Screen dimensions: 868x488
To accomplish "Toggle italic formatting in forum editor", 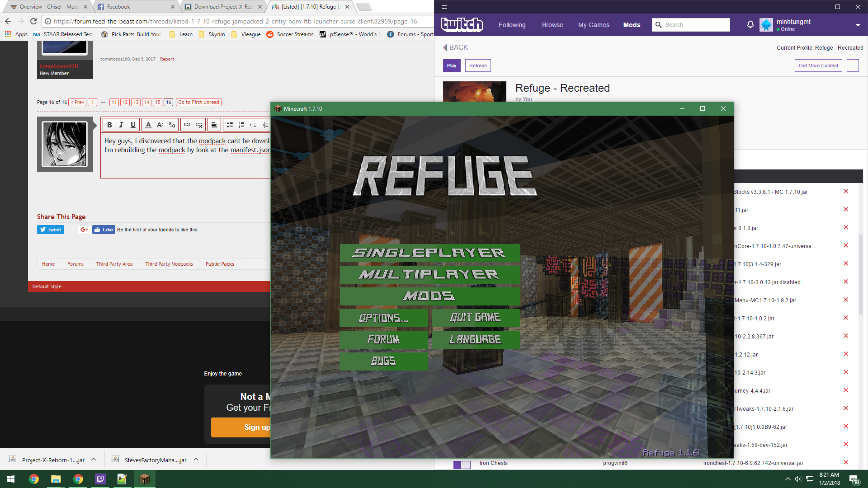I will pyautogui.click(x=121, y=125).
